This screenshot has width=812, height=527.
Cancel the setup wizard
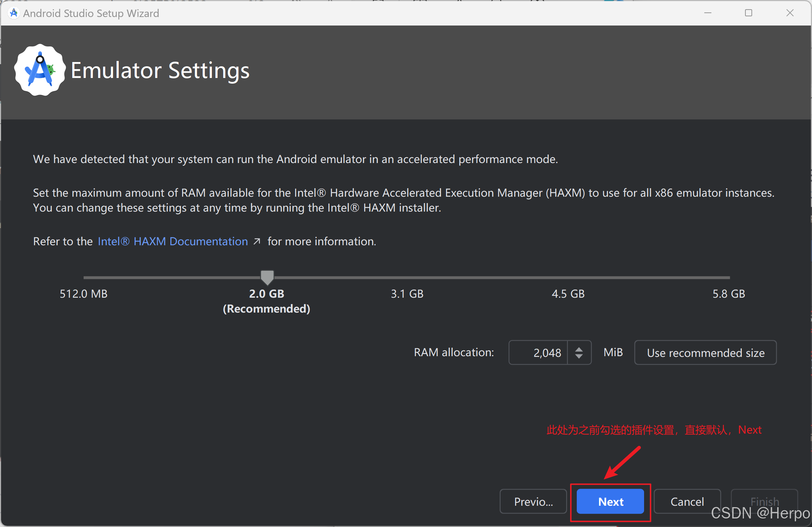[687, 501]
